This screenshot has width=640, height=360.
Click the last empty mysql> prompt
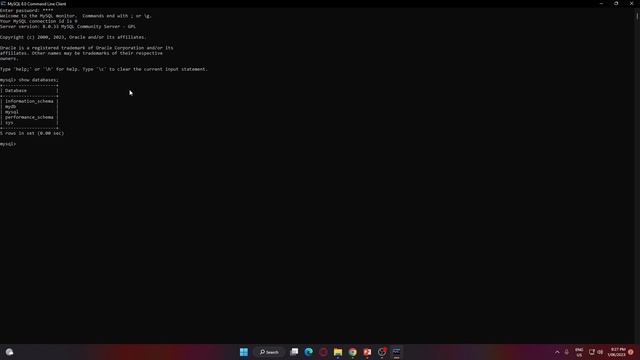(8, 144)
